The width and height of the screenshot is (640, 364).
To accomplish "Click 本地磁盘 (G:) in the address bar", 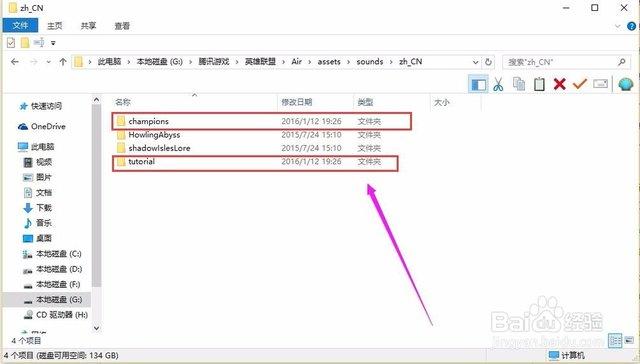I will click(160, 62).
